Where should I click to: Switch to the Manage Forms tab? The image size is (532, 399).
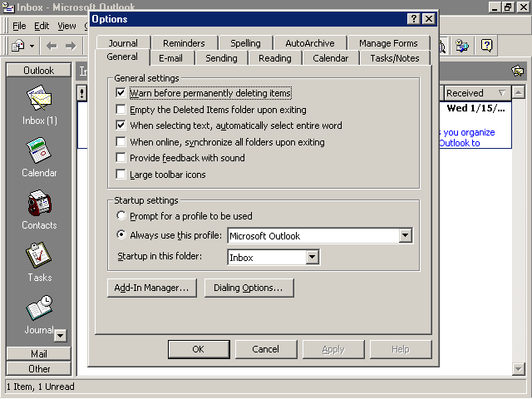(388, 43)
